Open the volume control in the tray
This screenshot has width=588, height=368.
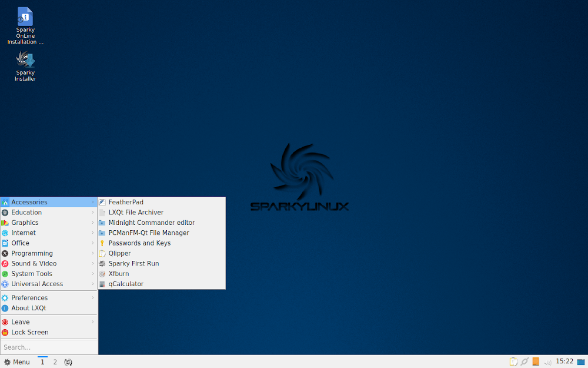point(547,362)
